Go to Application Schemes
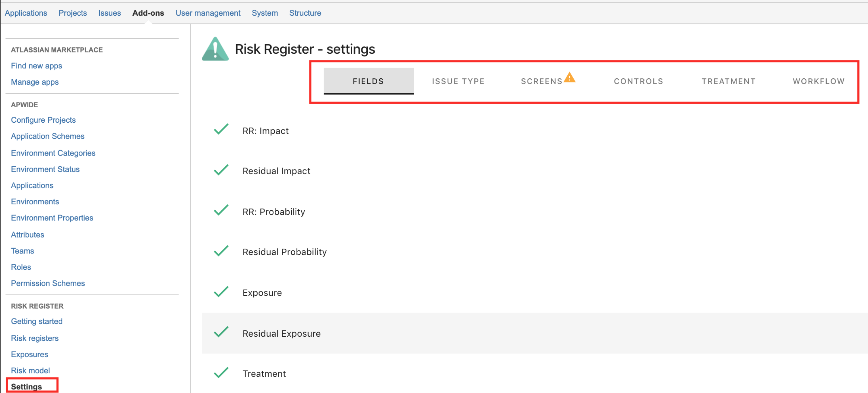 coord(48,136)
